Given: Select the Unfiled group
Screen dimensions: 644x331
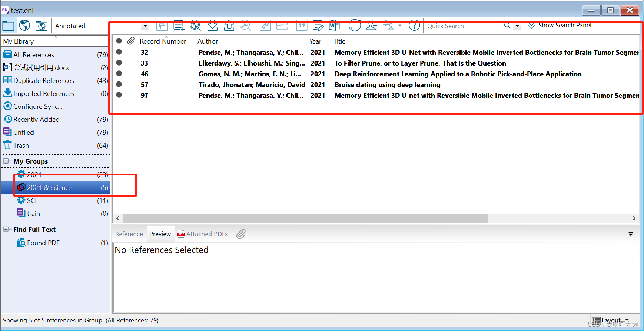Looking at the screenshot, I should (x=56, y=132).
